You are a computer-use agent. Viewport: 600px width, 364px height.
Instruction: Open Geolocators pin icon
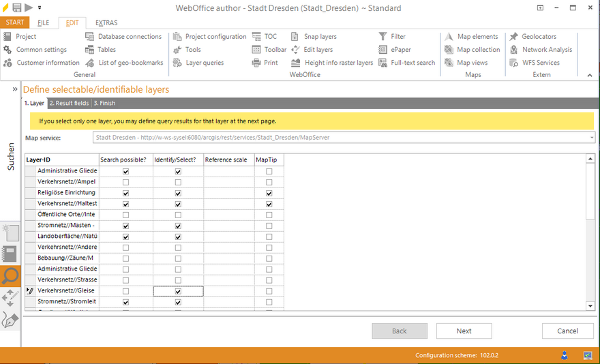tap(514, 36)
